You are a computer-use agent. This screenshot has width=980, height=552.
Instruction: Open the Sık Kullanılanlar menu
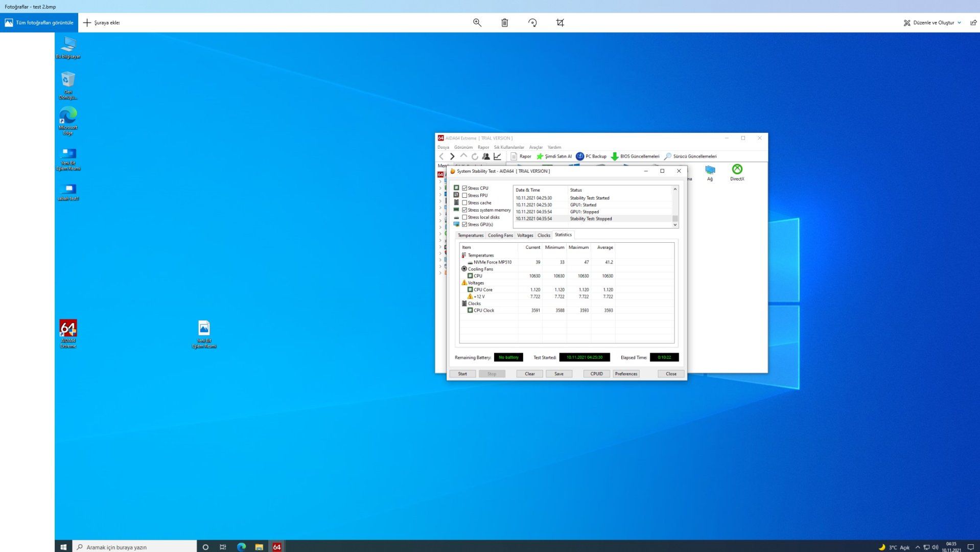click(x=509, y=147)
